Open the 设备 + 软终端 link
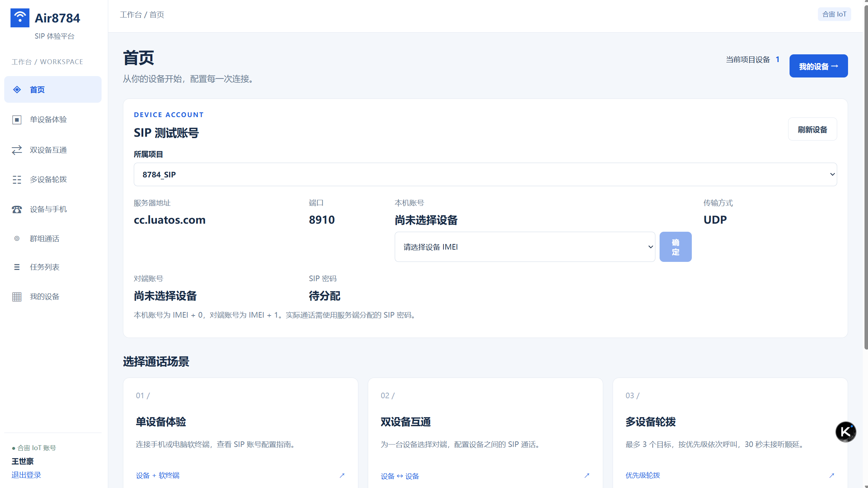 [158, 475]
